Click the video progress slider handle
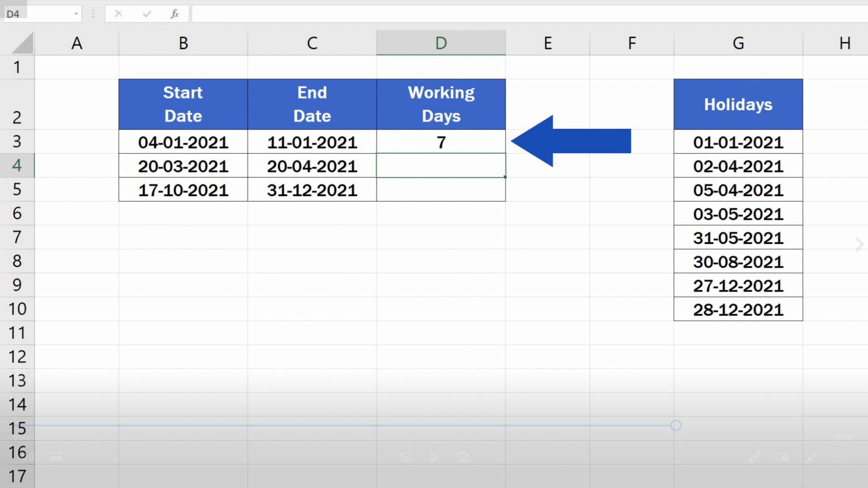 [x=676, y=425]
